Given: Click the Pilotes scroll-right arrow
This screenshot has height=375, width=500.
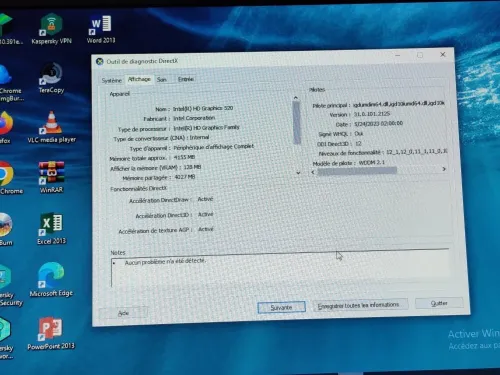Looking at the screenshot, I should [x=444, y=169].
